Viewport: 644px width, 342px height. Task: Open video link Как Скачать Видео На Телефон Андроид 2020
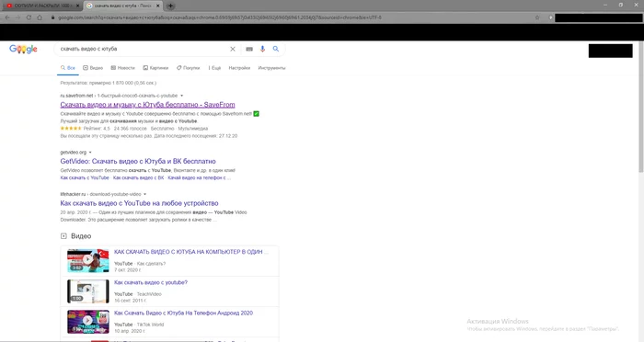point(184,313)
